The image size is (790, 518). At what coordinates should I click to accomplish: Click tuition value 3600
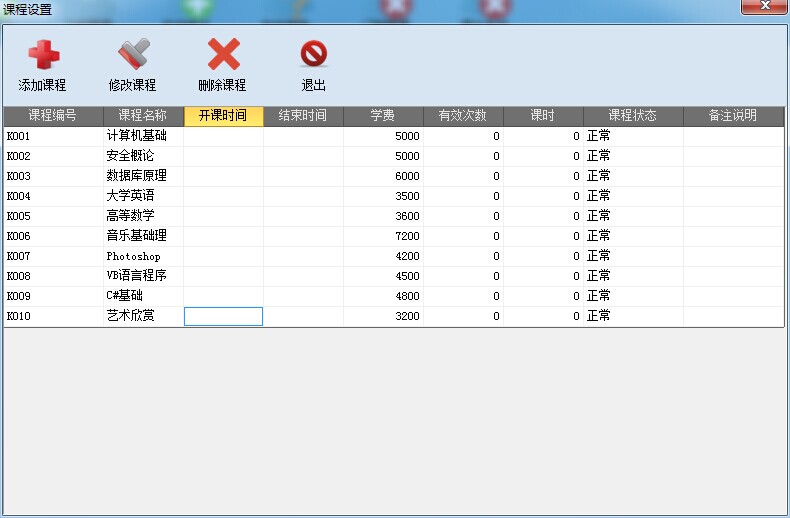coord(408,216)
